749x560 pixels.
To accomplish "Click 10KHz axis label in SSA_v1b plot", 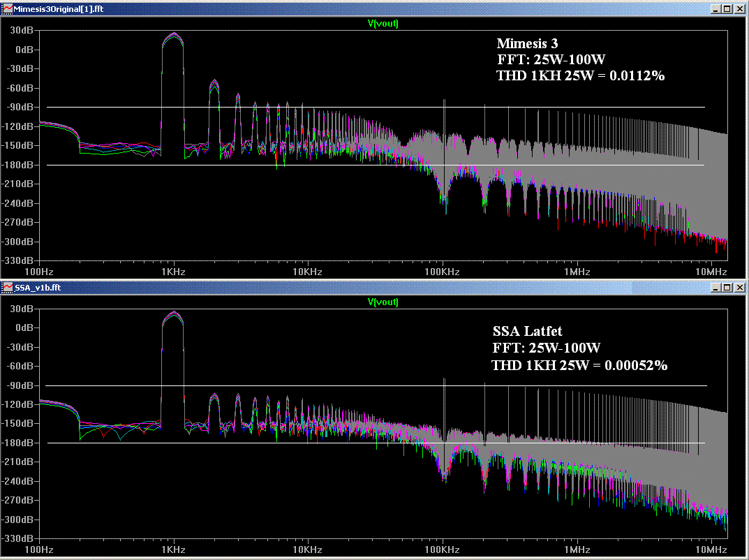I will pos(308,550).
